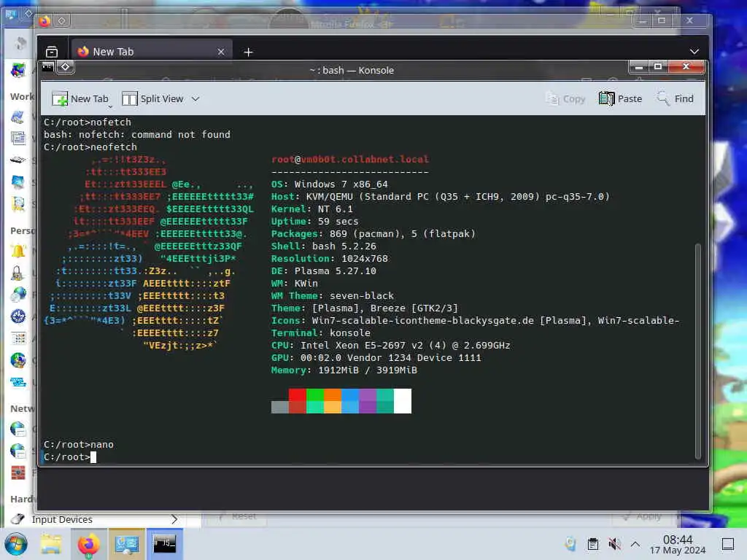747x560 pixels.
Task: Select the Firefox New Tab tab
Action: [152, 52]
